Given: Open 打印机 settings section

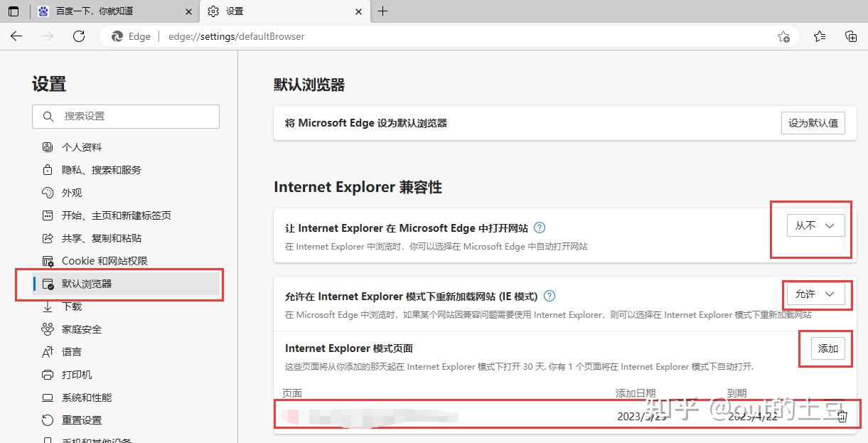Looking at the screenshot, I should 77,375.
